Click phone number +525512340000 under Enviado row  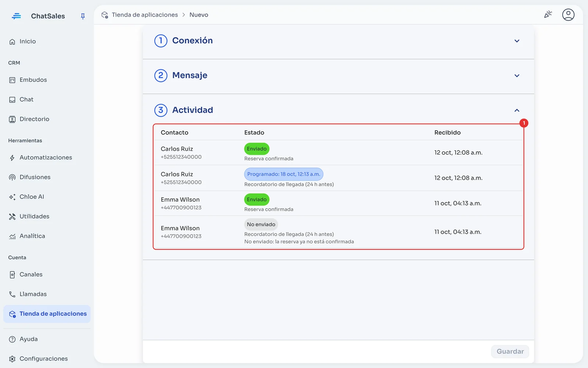pos(181,157)
